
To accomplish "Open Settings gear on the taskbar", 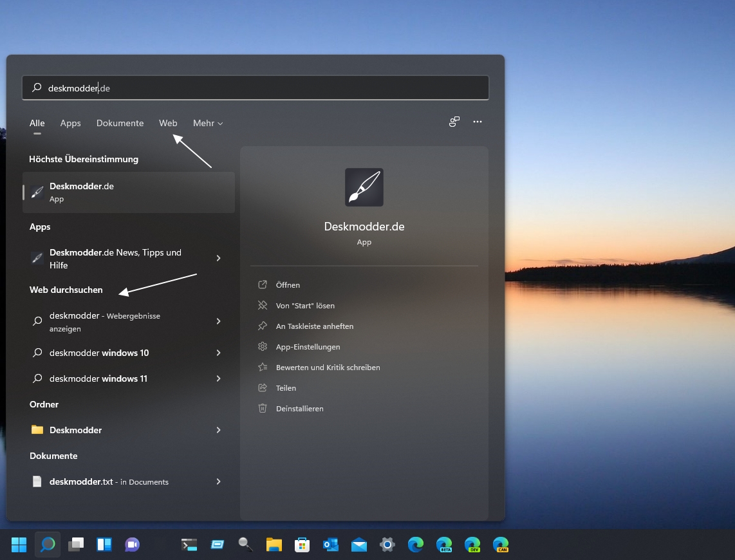I will pyautogui.click(x=387, y=545).
